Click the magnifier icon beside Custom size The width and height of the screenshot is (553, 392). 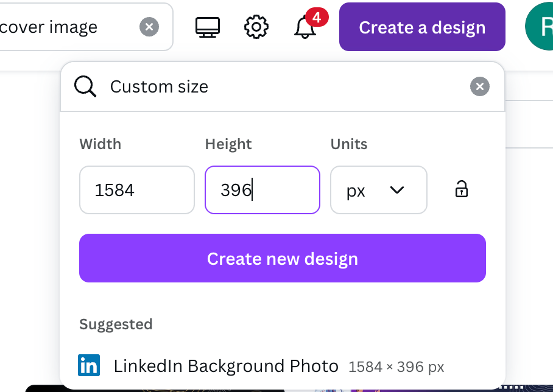(x=85, y=87)
